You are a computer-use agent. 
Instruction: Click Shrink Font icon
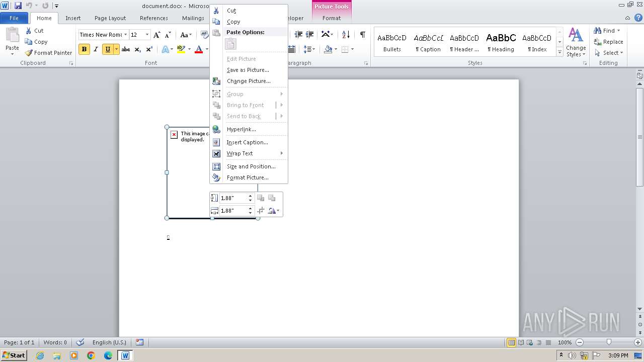tap(167, 35)
